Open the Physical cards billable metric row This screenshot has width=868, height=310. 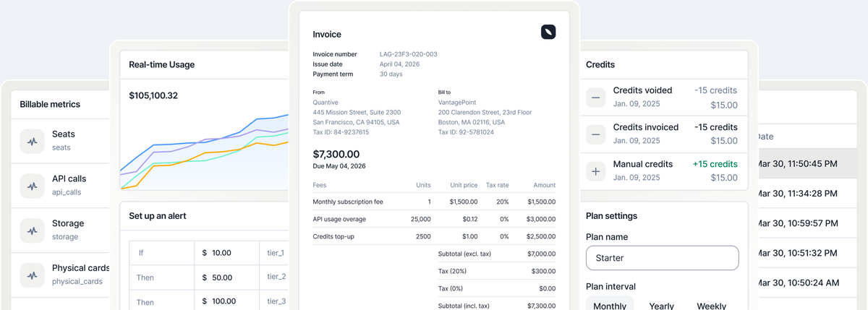click(x=60, y=275)
